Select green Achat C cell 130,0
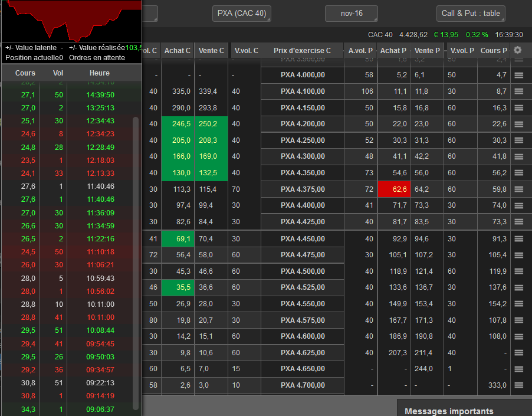This screenshot has width=532, height=416. coord(178,173)
